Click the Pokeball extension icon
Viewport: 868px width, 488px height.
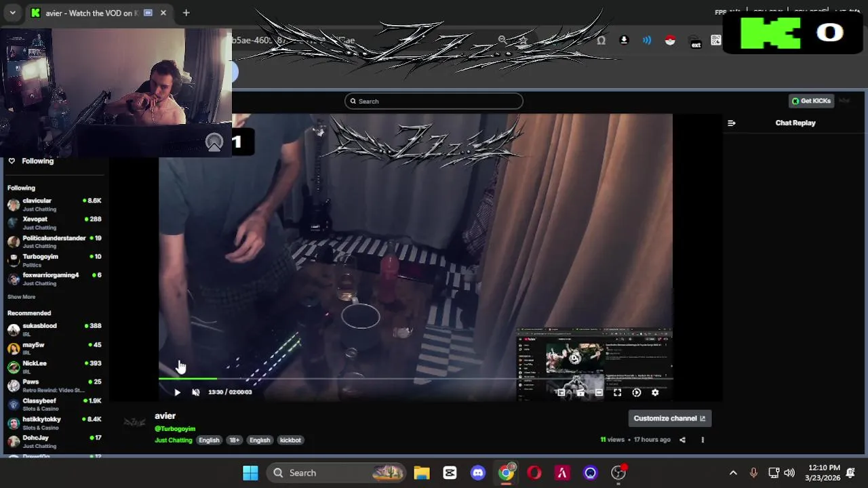coord(670,40)
